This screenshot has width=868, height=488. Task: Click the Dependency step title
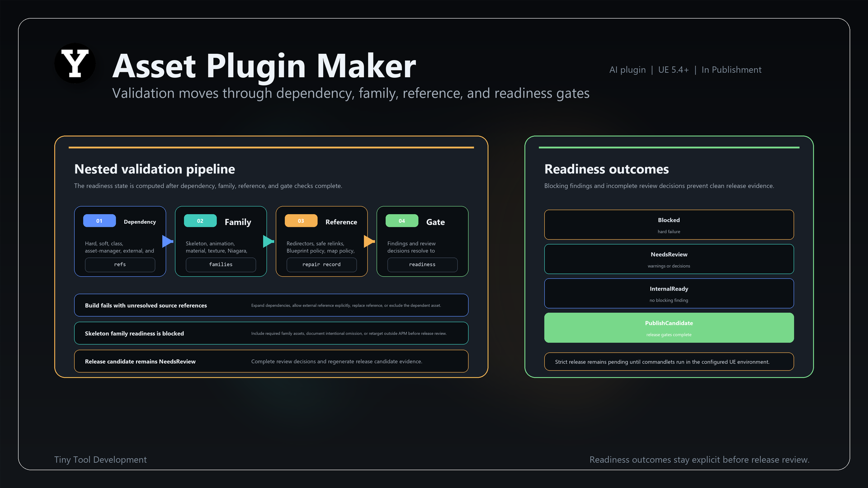click(140, 222)
